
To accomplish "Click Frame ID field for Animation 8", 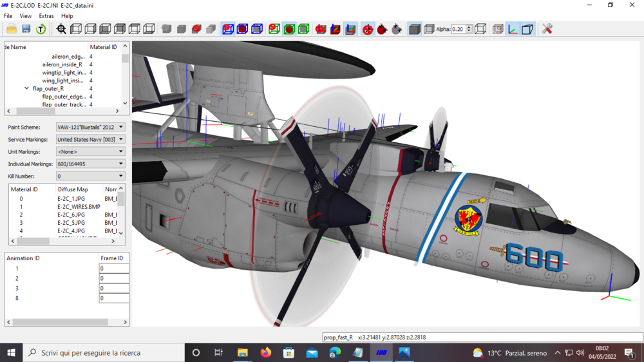I will (x=114, y=298).
